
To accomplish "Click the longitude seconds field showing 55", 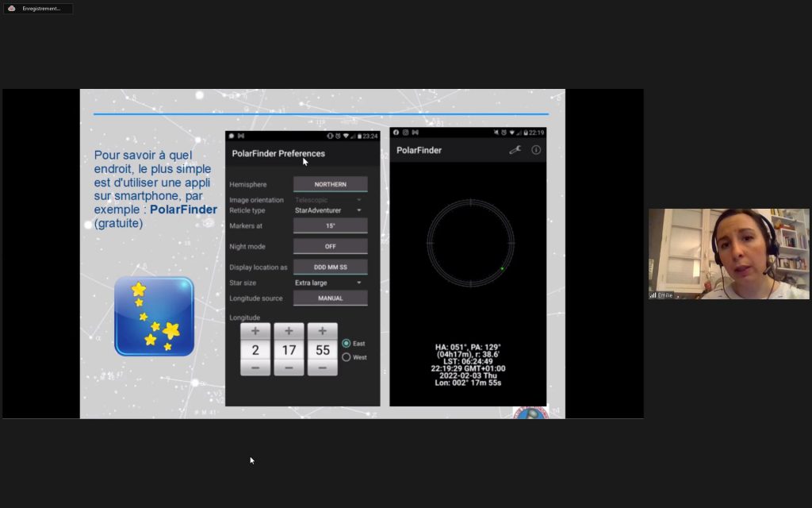I will click(323, 350).
